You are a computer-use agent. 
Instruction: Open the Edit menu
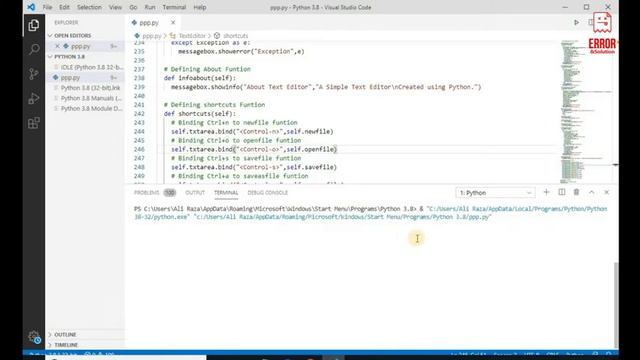click(x=64, y=7)
